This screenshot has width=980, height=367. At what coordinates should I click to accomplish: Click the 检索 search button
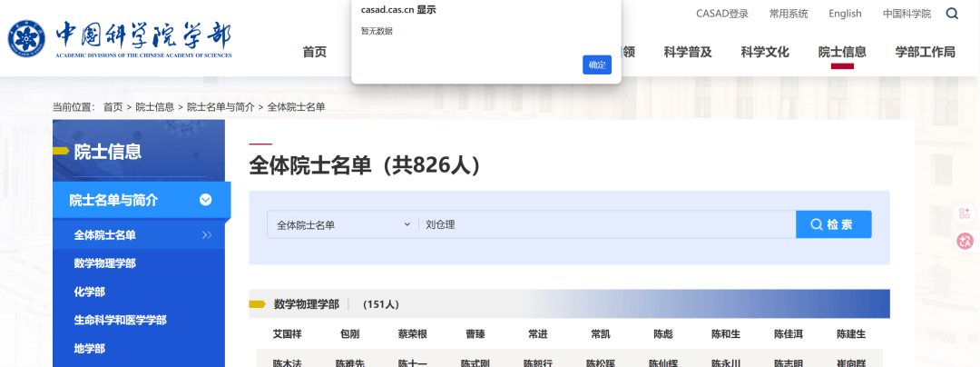click(833, 224)
